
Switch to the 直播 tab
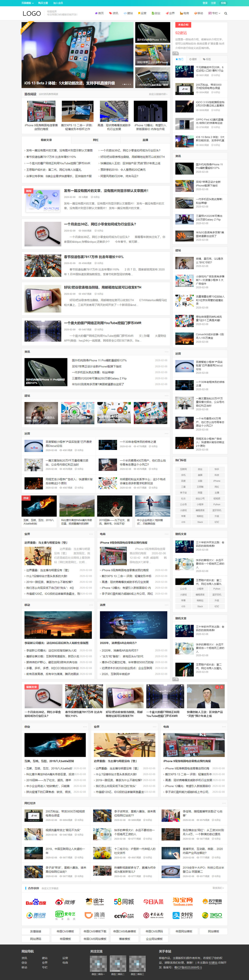pyautogui.click(x=145, y=140)
